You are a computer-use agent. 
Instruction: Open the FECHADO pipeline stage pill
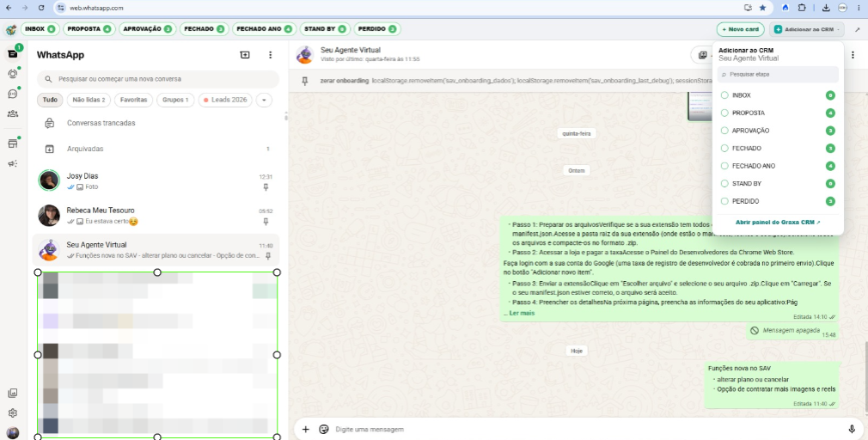tap(205, 28)
